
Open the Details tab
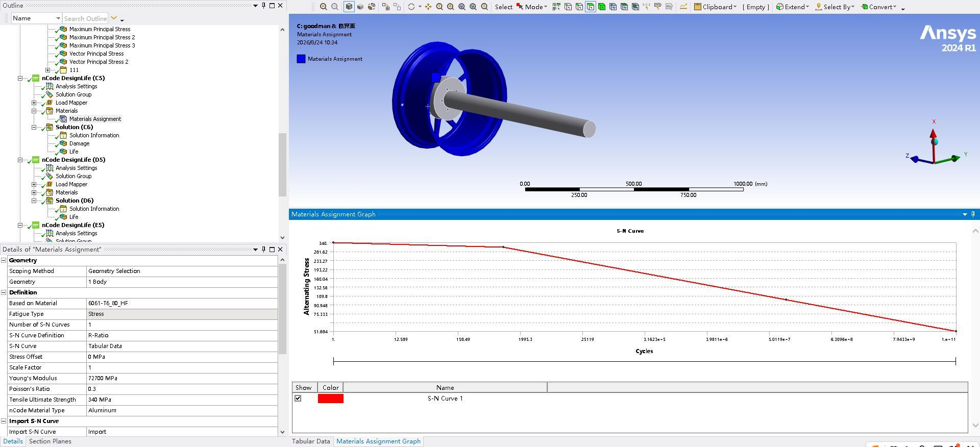(x=13, y=441)
